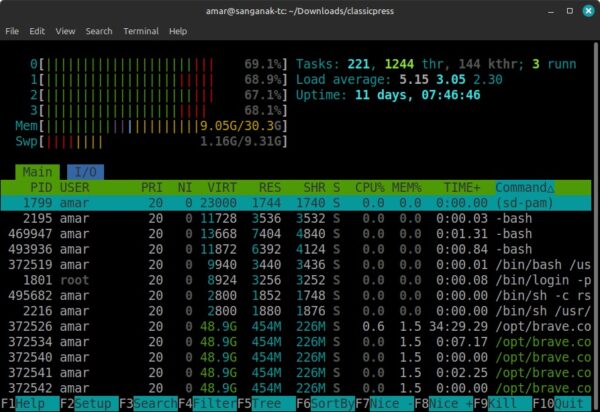Click the F7 Nice - function button

tap(385, 404)
